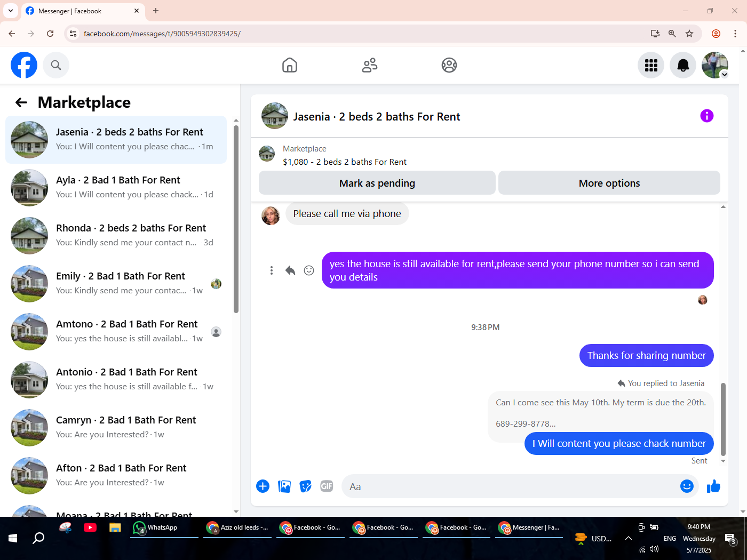Click the conversation list scrollbar thumb
Screen dimensions: 747x560
pos(236,220)
